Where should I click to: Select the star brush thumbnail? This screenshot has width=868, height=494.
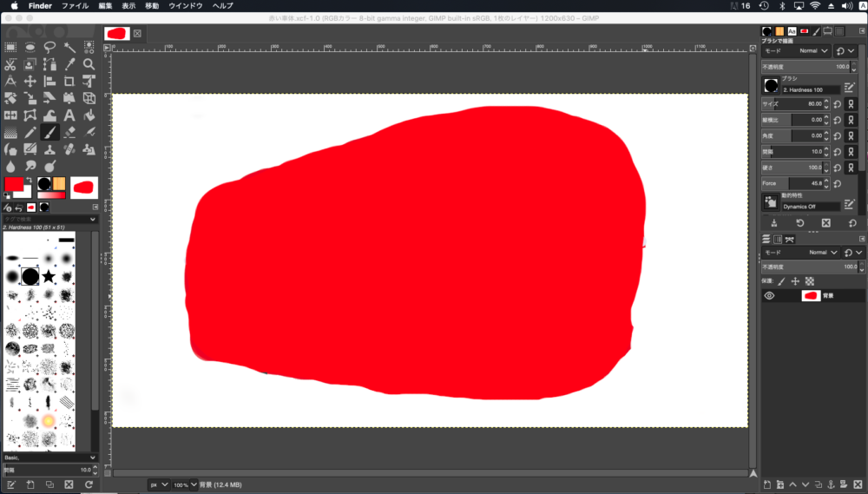click(49, 276)
